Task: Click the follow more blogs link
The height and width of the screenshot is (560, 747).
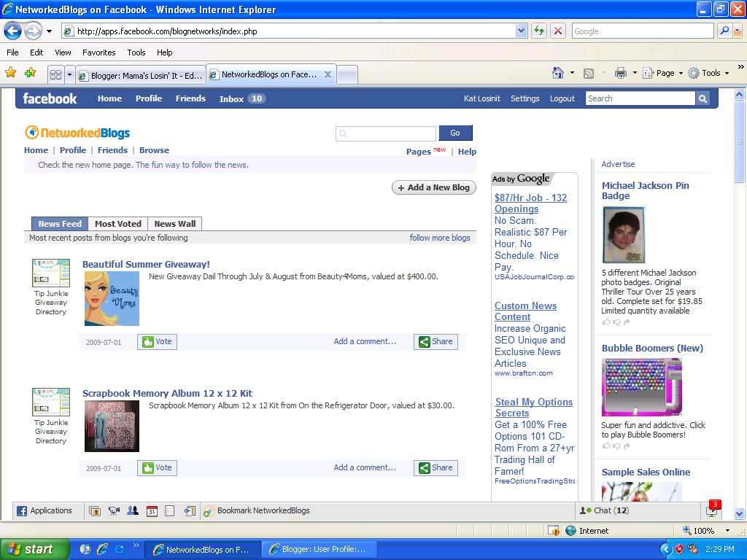Action: [x=440, y=238]
